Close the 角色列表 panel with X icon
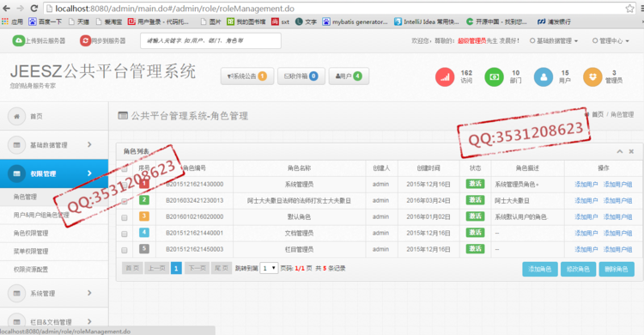 coord(631,152)
